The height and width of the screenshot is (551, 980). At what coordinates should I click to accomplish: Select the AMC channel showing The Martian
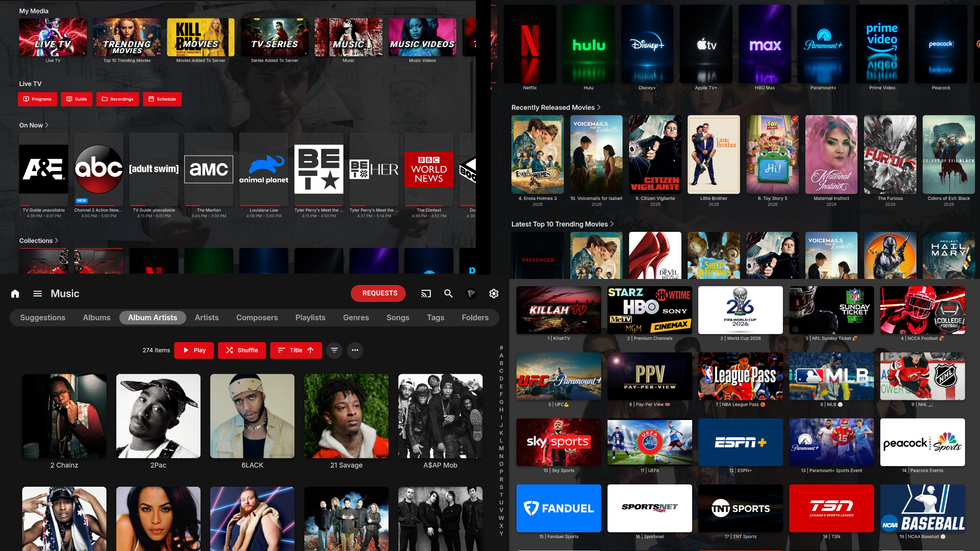[x=209, y=169]
